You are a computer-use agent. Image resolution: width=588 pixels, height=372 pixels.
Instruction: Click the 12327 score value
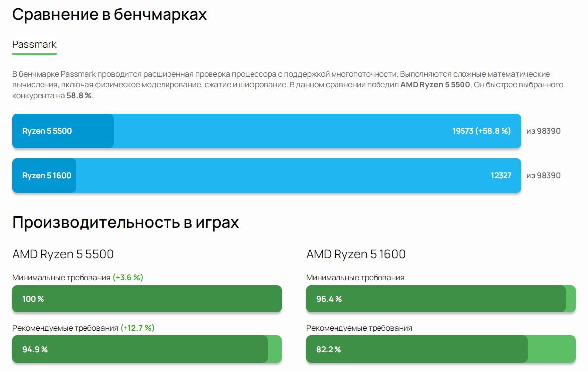(x=501, y=175)
